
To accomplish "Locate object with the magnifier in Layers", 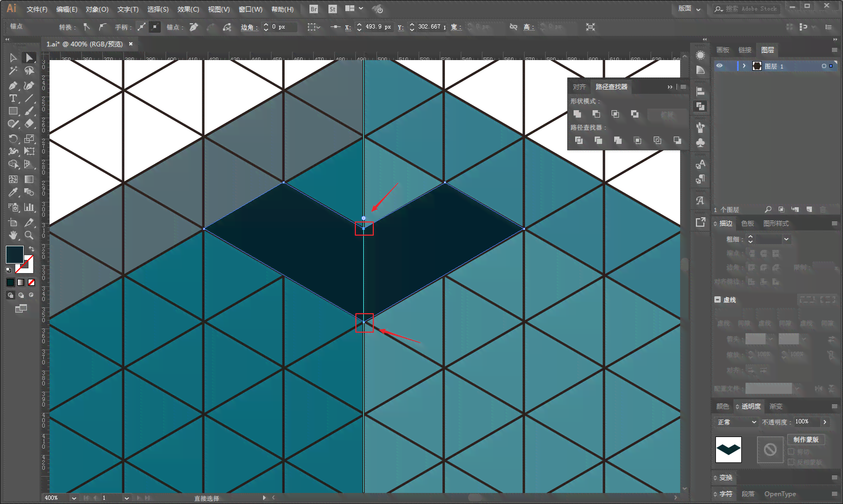I will pos(768,210).
